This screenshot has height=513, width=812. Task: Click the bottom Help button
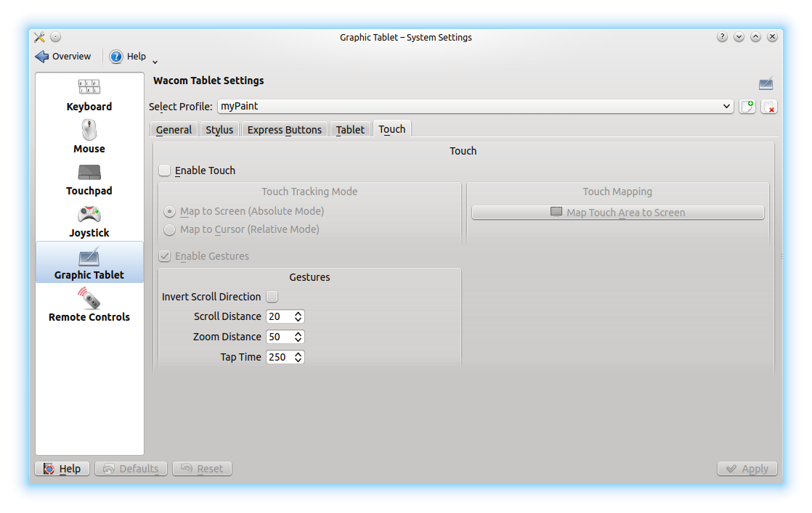tap(62, 469)
